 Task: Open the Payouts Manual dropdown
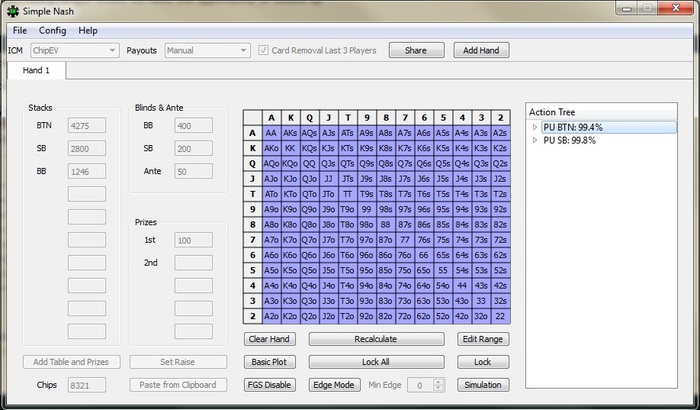[207, 50]
